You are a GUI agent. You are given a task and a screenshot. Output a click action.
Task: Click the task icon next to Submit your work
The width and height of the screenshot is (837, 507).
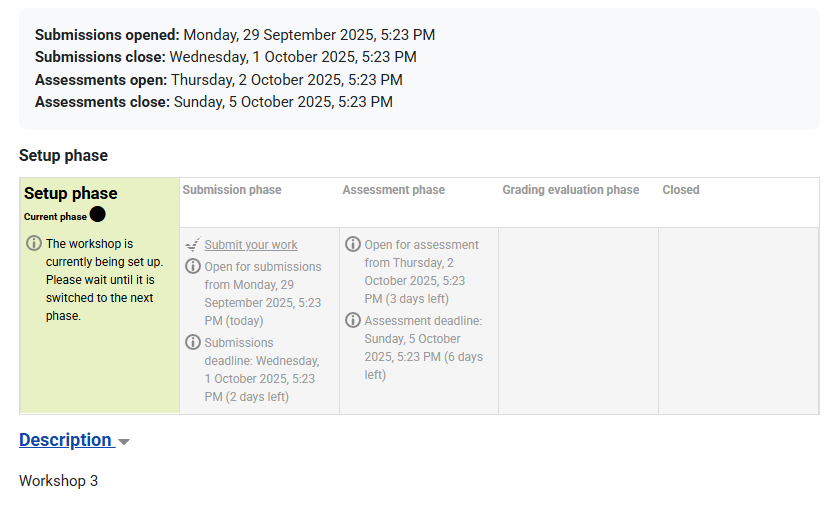point(193,245)
